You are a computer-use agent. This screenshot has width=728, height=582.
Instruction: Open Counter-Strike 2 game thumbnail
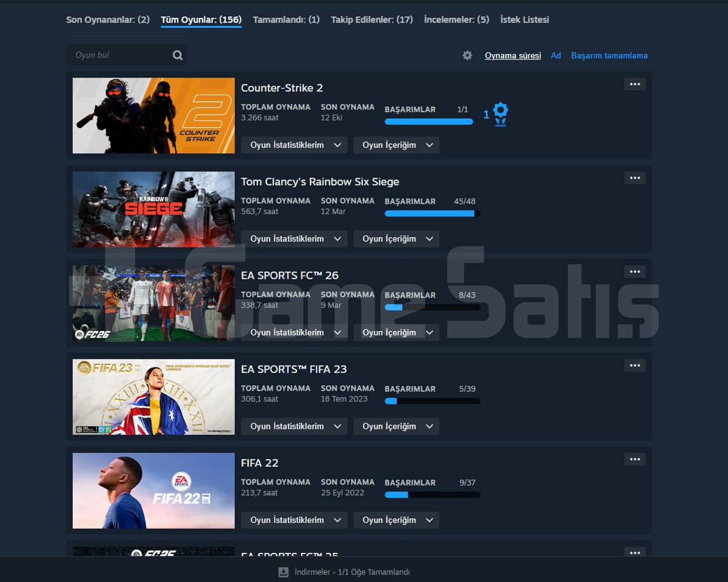click(153, 115)
